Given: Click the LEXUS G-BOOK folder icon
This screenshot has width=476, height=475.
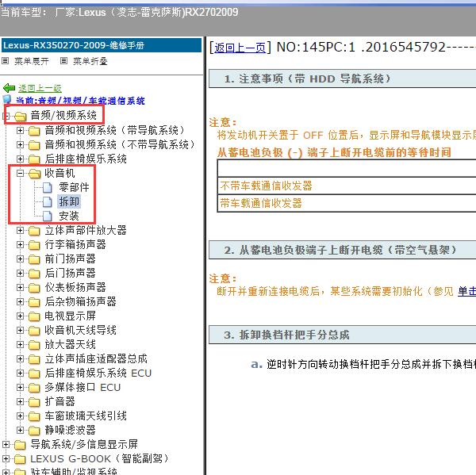Looking at the screenshot, I should point(20,459).
